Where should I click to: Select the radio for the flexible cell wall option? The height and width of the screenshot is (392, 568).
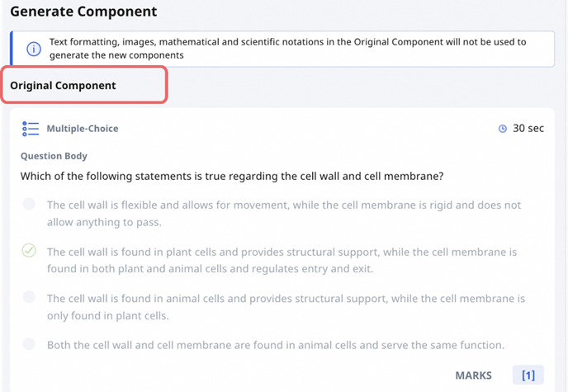(x=30, y=204)
